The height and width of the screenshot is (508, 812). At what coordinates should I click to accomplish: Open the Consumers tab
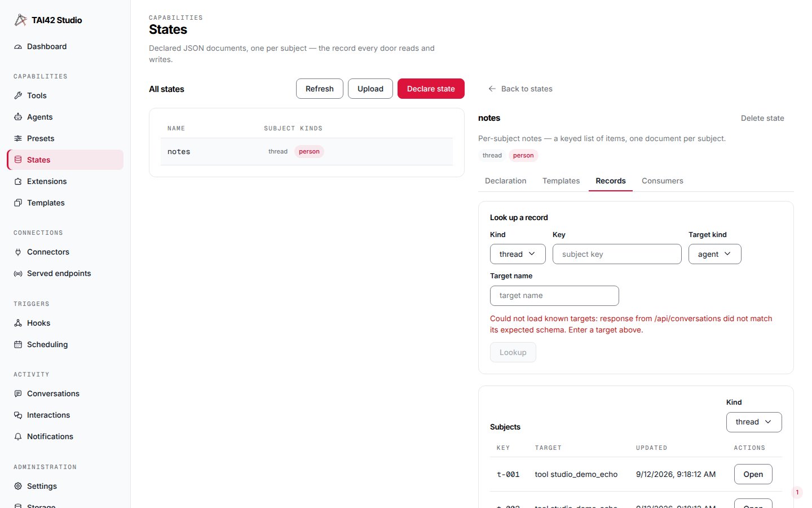pos(663,181)
